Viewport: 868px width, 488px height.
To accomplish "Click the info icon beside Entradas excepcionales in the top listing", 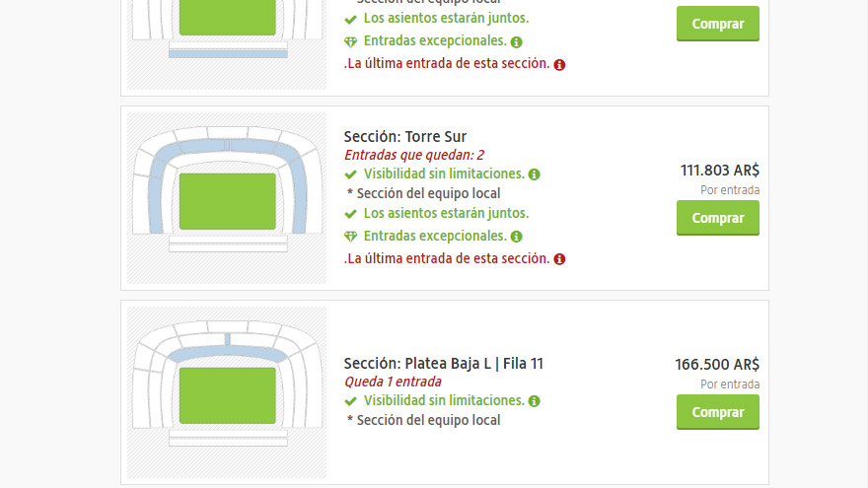I will point(517,42).
